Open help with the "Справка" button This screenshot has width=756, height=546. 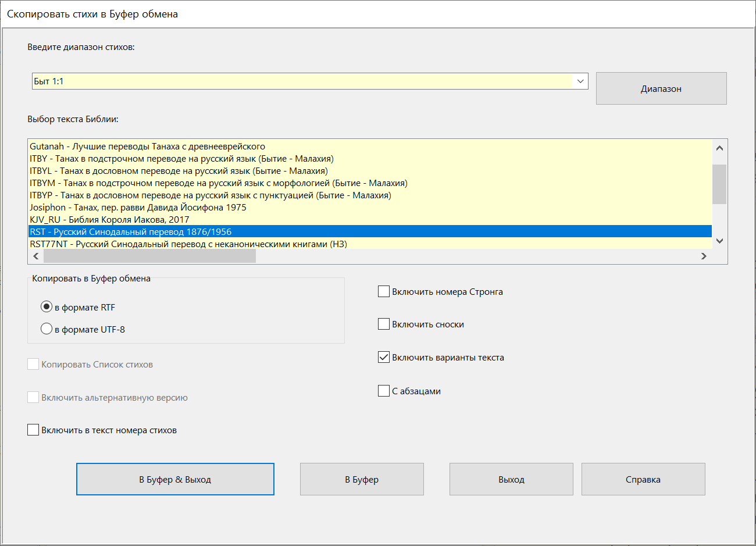point(643,479)
